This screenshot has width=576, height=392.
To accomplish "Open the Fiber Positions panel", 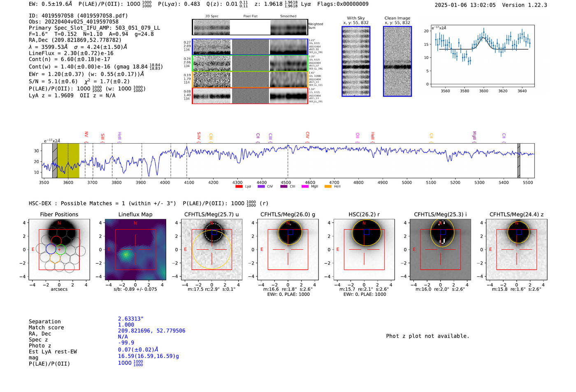I will point(59,250).
